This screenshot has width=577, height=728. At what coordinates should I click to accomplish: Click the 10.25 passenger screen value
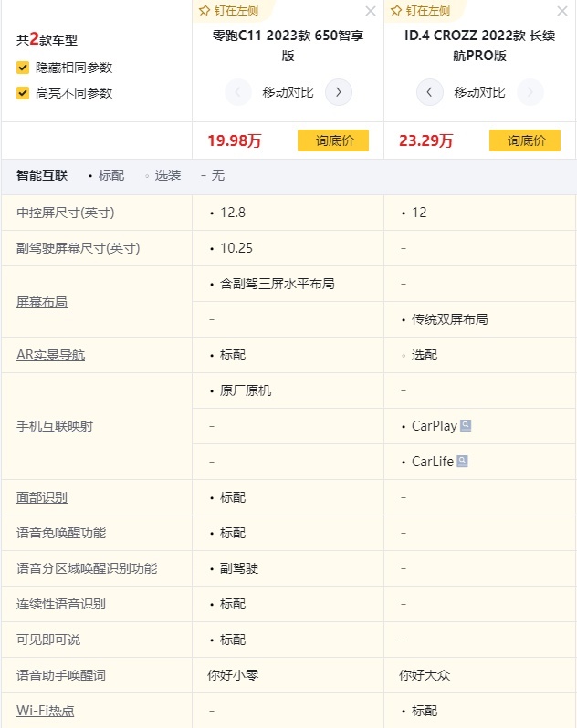tap(236, 248)
